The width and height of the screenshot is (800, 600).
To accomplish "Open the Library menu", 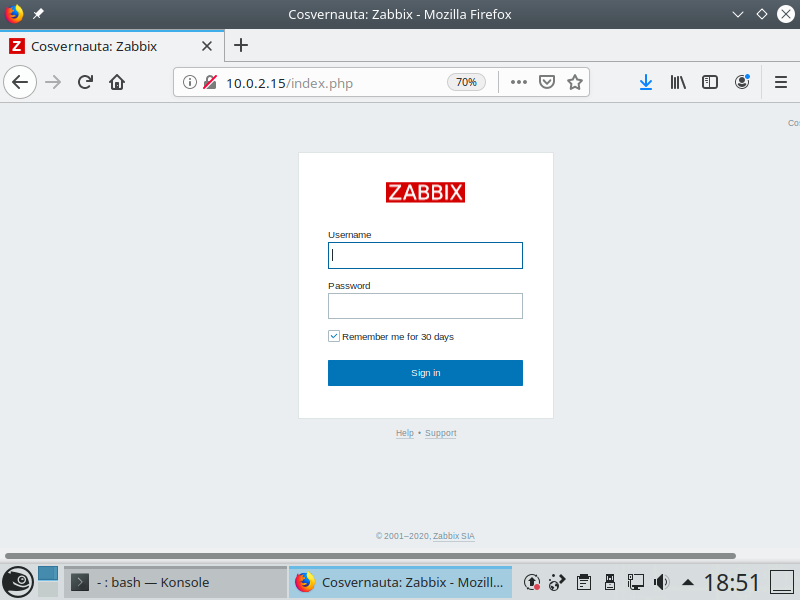I will 678,82.
